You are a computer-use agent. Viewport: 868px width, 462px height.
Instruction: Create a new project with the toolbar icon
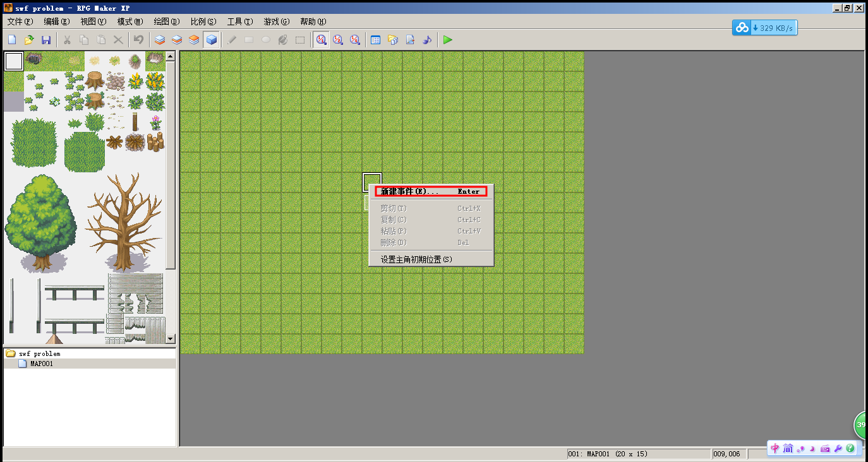[x=12, y=40]
